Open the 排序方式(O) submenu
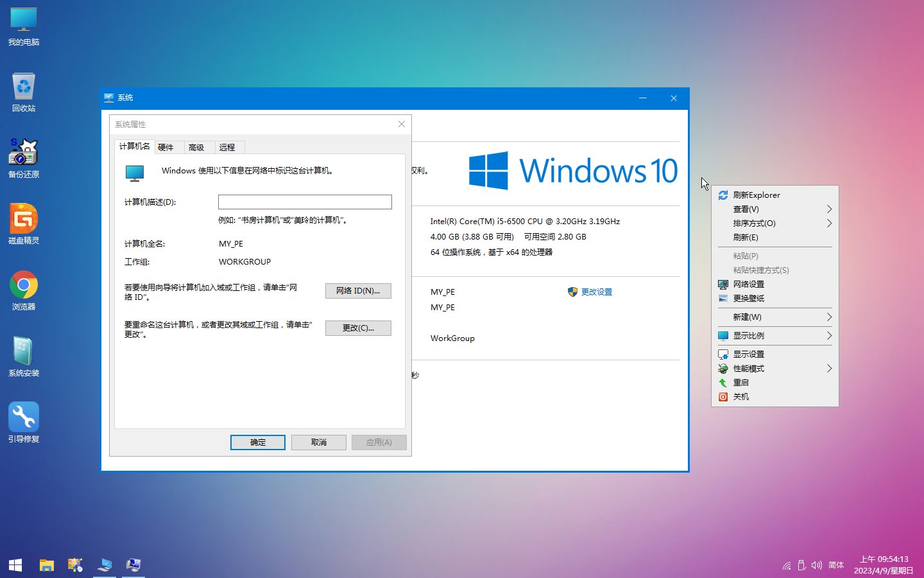The image size is (924, 578). [x=774, y=223]
